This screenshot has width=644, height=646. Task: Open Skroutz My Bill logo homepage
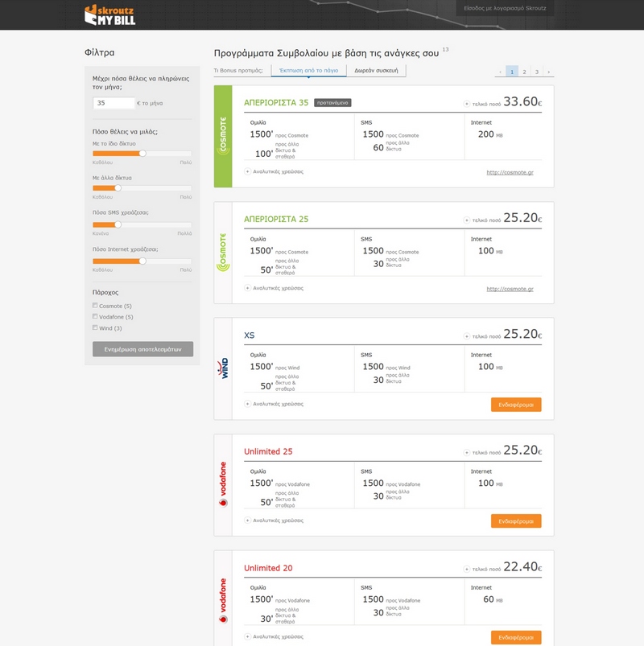(x=109, y=15)
